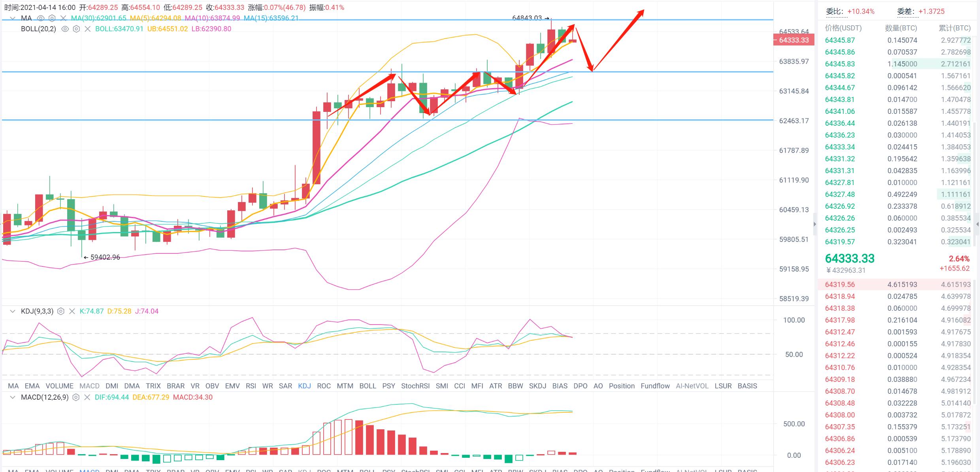Close the MACD(12,26,9) panel with X icon

[87, 397]
